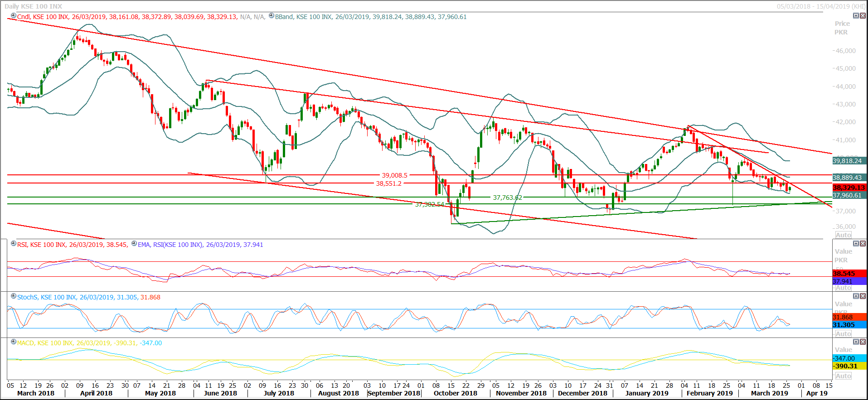868x400 pixels.
Task: Click the 37,960.61 lower band value tag
Action: tap(849, 195)
